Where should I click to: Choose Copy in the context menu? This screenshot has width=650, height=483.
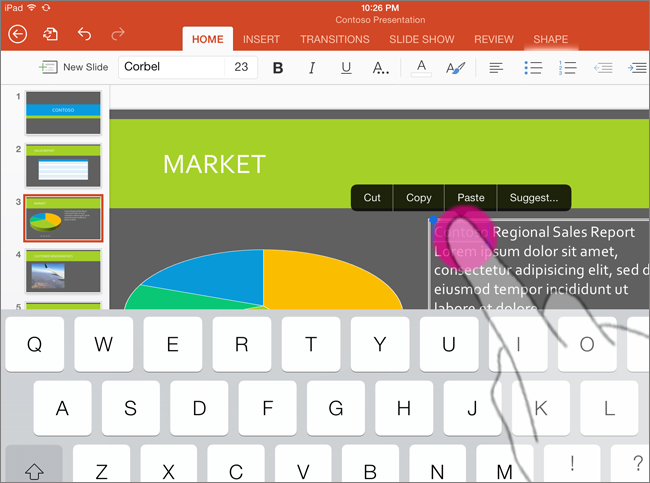click(x=419, y=198)
